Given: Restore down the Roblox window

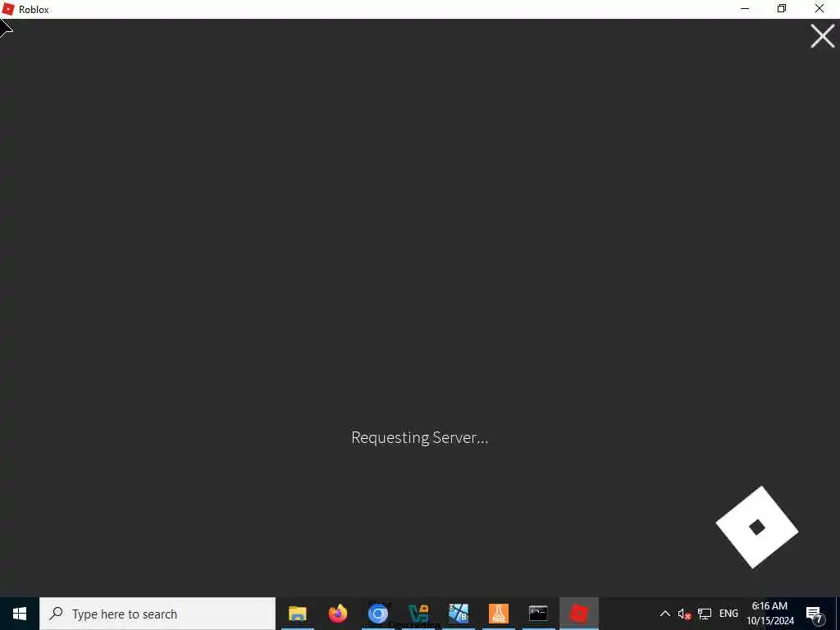Looking at the screenshot, I should (782, 8).
